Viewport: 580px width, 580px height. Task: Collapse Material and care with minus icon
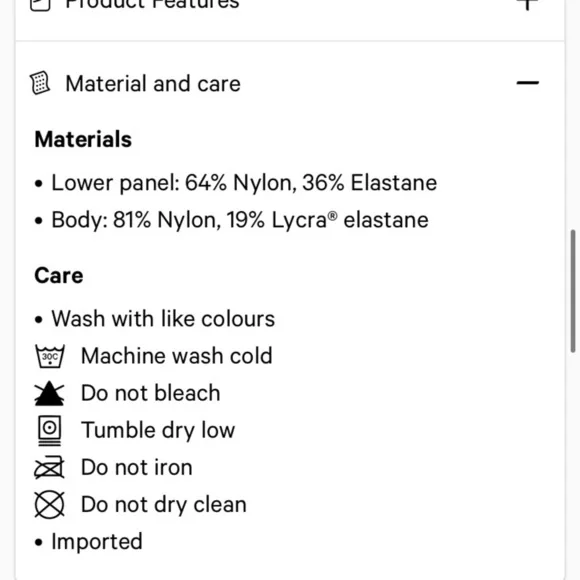point(527,83)
